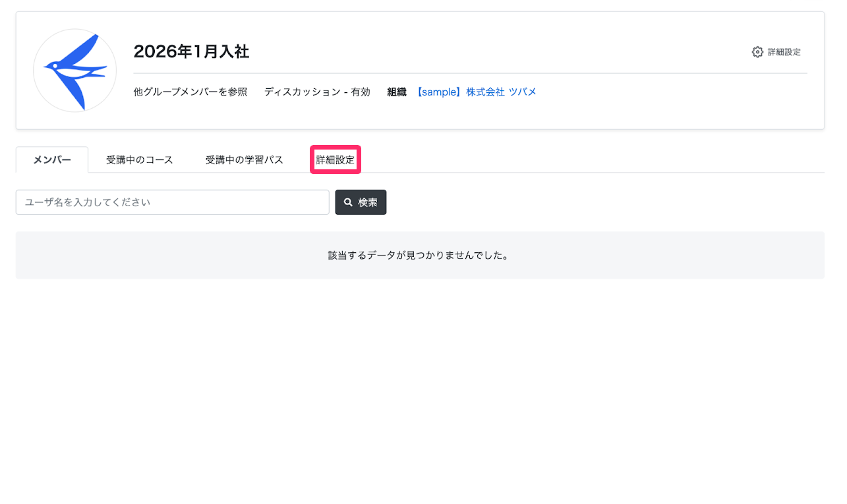Open the 受講中の学習パス tab

click(245, 159)
